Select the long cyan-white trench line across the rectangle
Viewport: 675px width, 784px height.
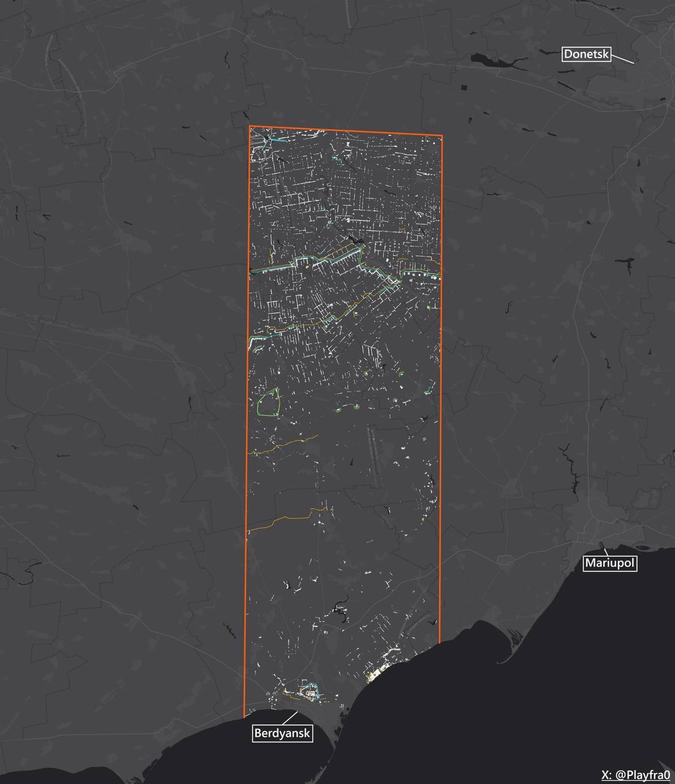319,262
